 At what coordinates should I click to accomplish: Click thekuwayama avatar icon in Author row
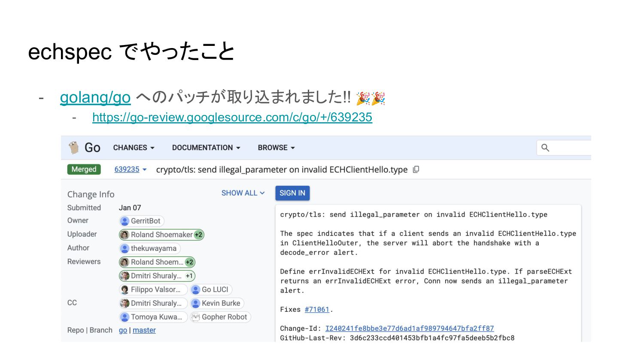coord(125,248)
